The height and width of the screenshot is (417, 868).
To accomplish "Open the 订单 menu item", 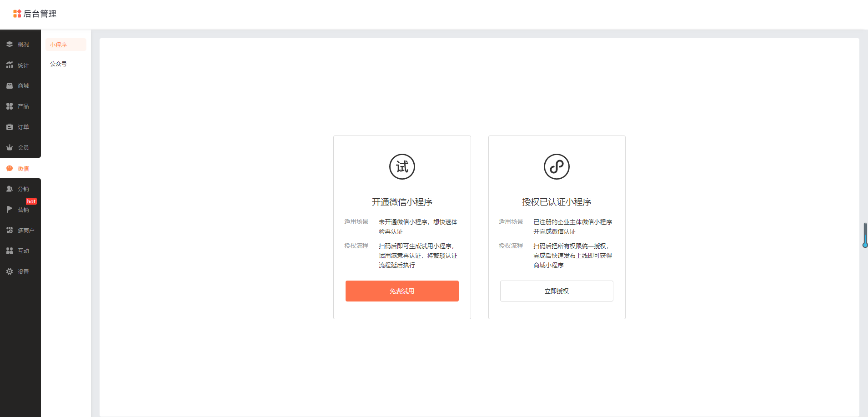I will [20, 127].
